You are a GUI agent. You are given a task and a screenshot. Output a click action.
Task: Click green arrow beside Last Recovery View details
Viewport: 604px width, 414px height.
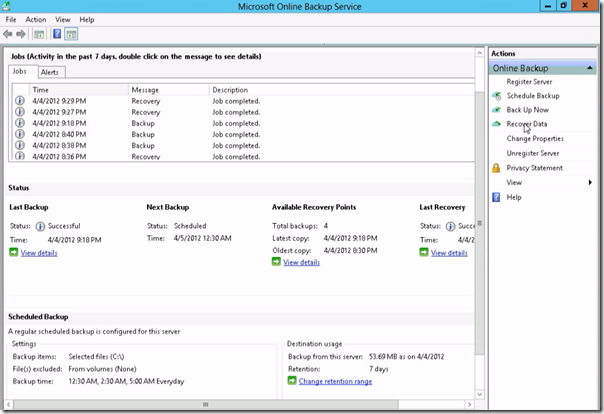(424, 253)
